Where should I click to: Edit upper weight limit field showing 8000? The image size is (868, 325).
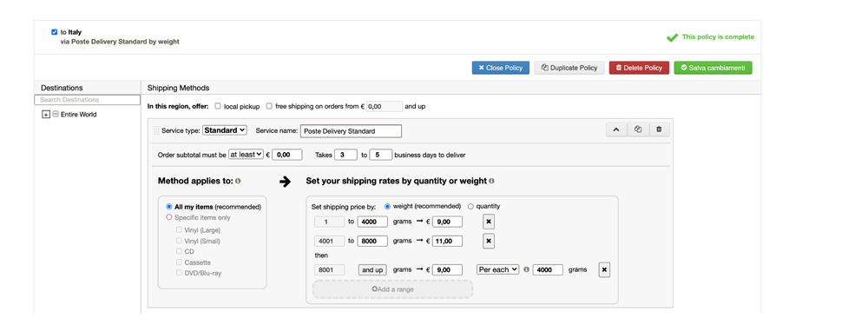(372, 242)
